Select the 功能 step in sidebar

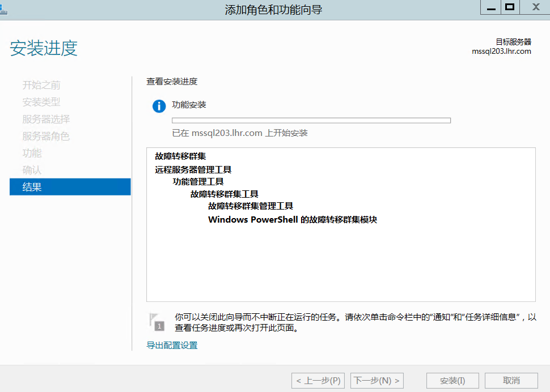[x=32, y=154]
